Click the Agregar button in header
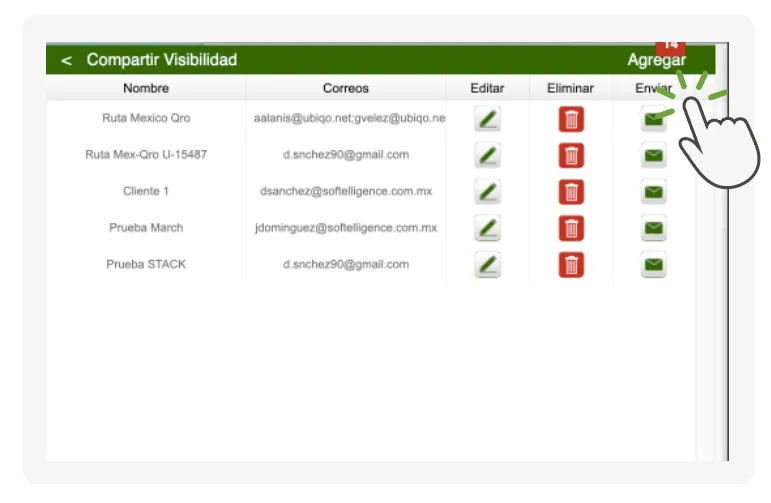 [656, 60]
